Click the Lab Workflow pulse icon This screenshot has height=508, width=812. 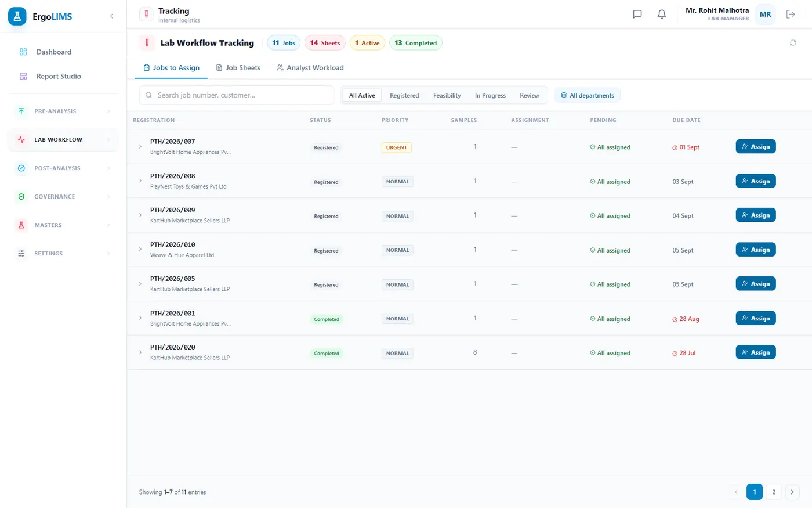21,139
